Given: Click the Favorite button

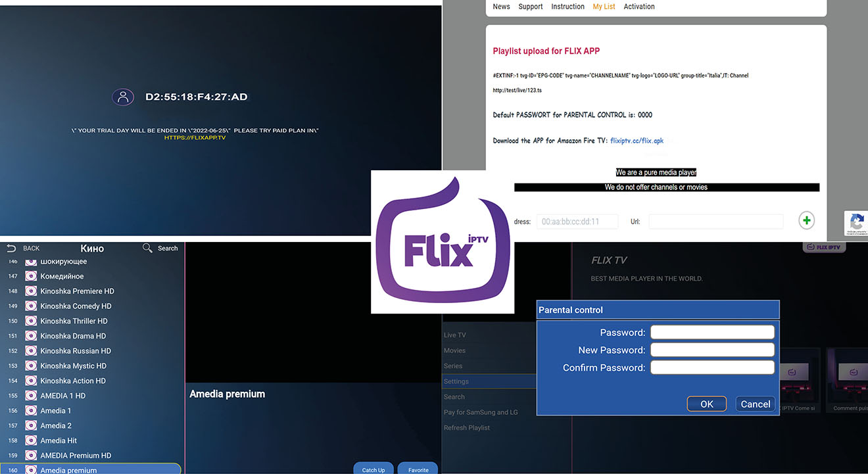Looking at the screenshot, I should coord(418,469).
